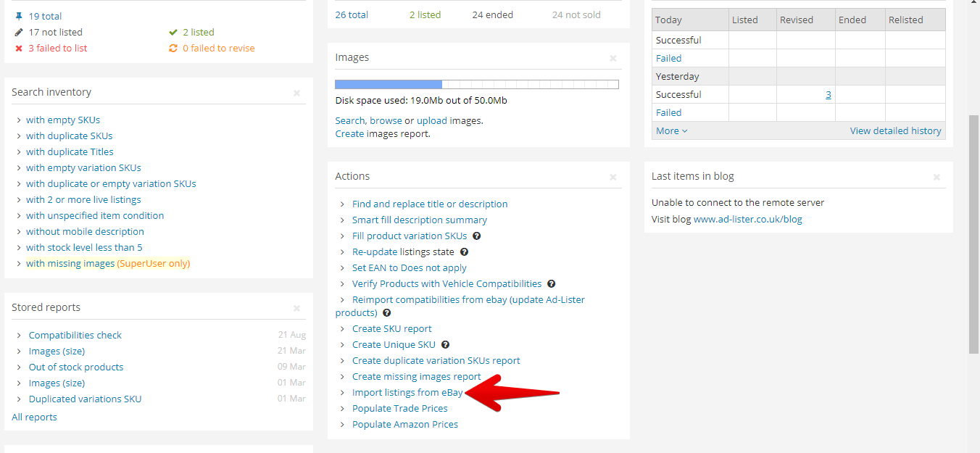Close the Search inventory panel
Screen dimensions: 980x453
click(x=296, y=93)
